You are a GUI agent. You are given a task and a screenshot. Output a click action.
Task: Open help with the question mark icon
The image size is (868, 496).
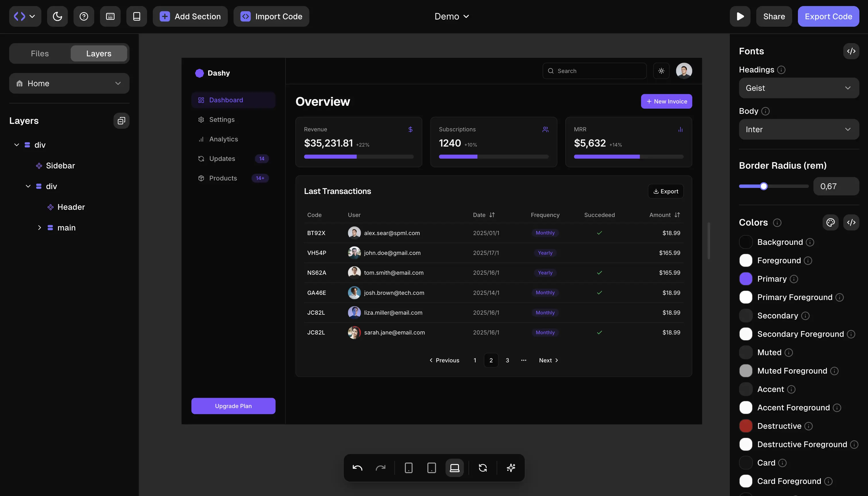tap(83, 16)
